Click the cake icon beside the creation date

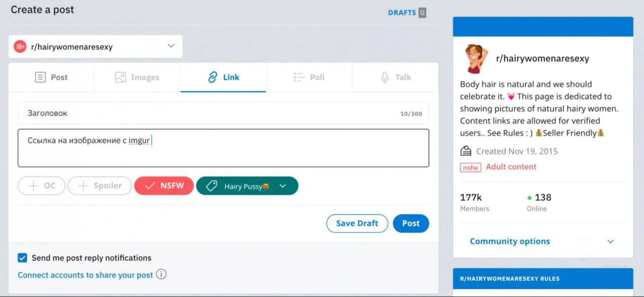pyautogui.click(x=465, y=151)
